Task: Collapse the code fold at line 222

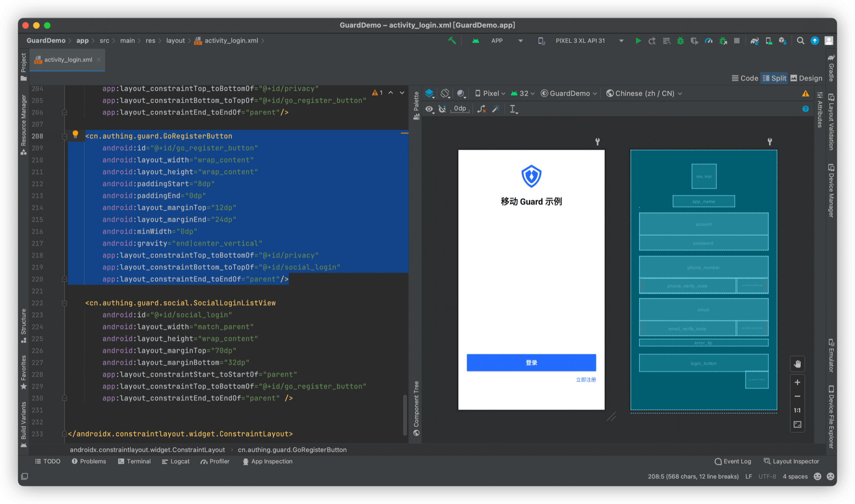Action: (x=65, y=303)
